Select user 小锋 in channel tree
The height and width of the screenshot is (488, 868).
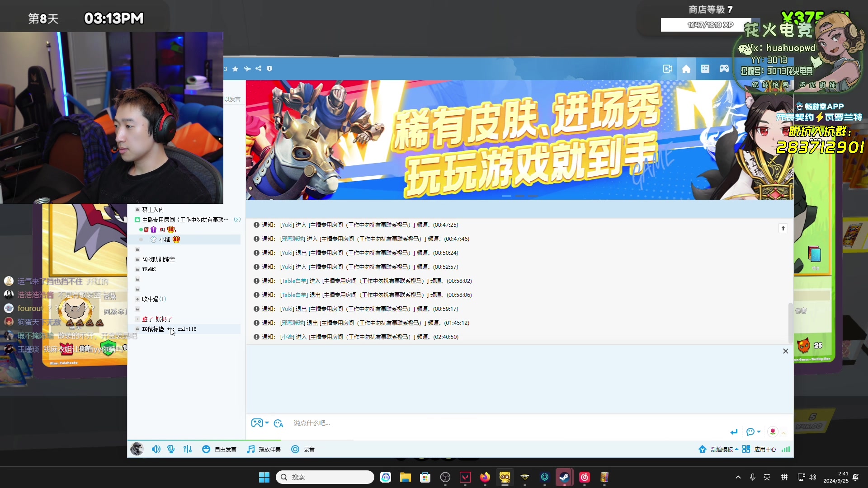(x=165, y=239)
